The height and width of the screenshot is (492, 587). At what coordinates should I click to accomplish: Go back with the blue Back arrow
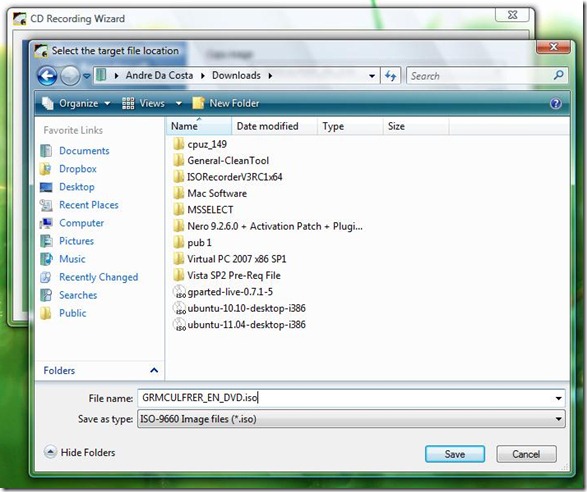[x=47, y=76]
